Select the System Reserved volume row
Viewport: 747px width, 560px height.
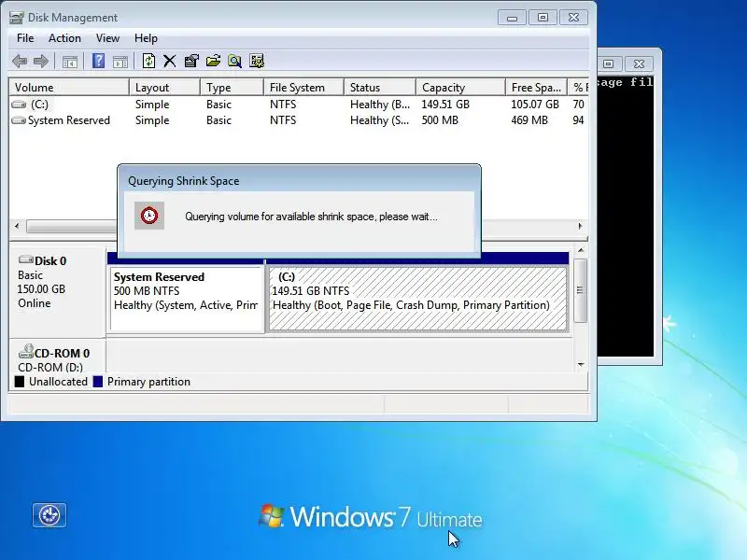[299, 120]
